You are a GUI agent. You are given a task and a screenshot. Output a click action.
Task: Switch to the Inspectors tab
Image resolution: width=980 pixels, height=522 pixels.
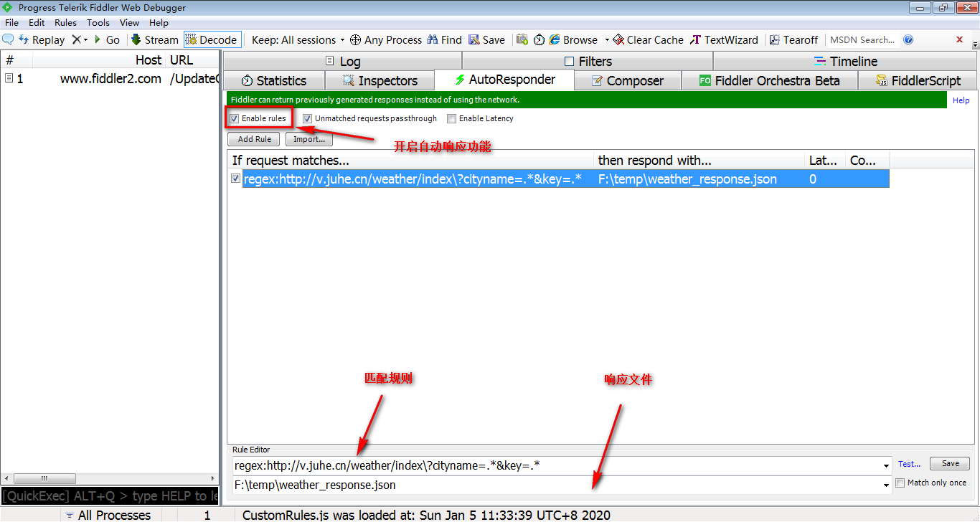click(x=380, y=80)
